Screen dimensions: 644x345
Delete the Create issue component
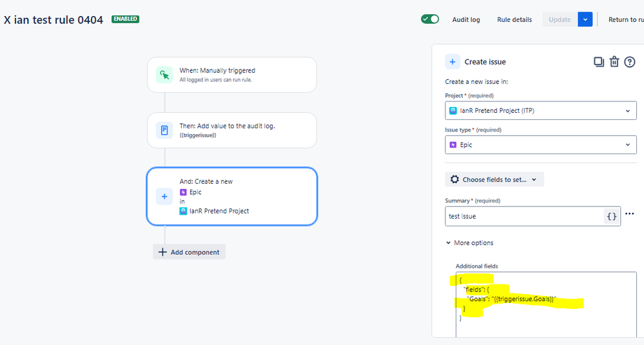(614, 62)
